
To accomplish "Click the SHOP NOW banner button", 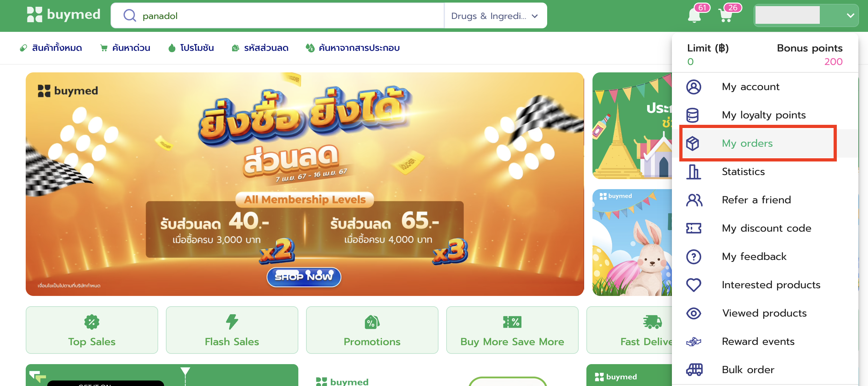I will click(x=303, y=277).
